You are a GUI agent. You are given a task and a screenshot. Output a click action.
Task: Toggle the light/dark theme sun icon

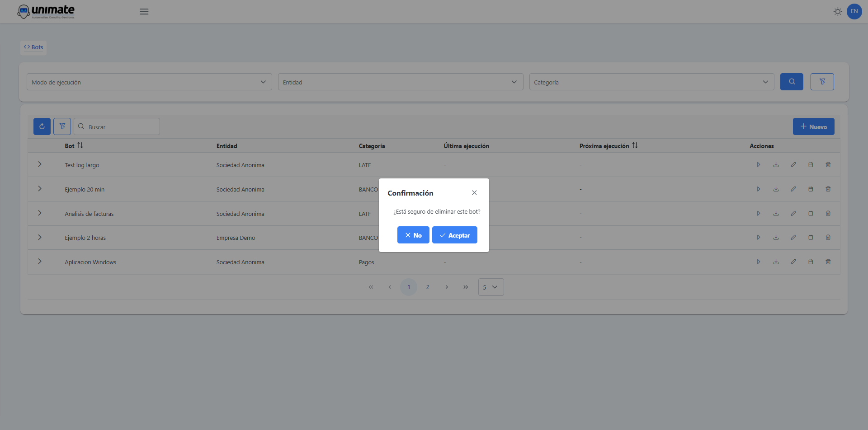click(837, 12)
